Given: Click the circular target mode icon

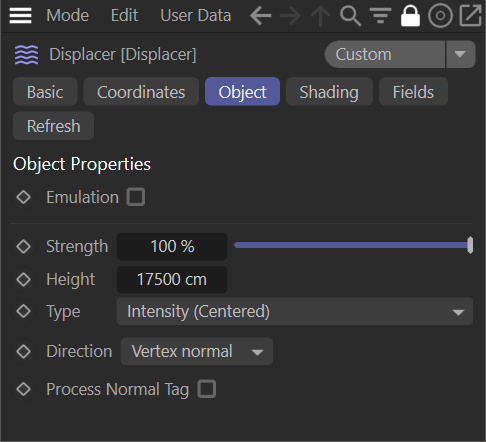Looking at the screenshot, I should [x=440, y=16].
